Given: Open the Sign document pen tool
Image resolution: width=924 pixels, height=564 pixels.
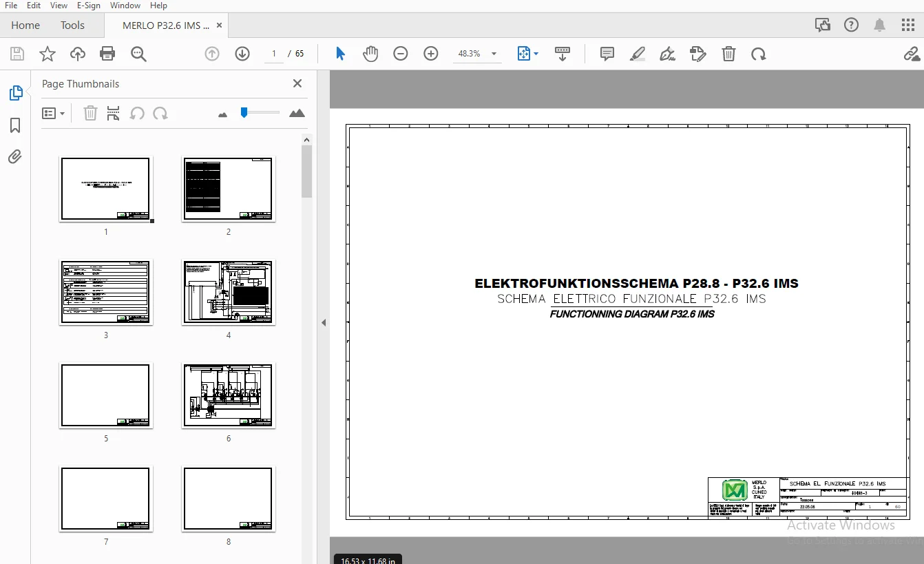Looking at the screenshot, I should pyautogui.click(x=667, y=54).
